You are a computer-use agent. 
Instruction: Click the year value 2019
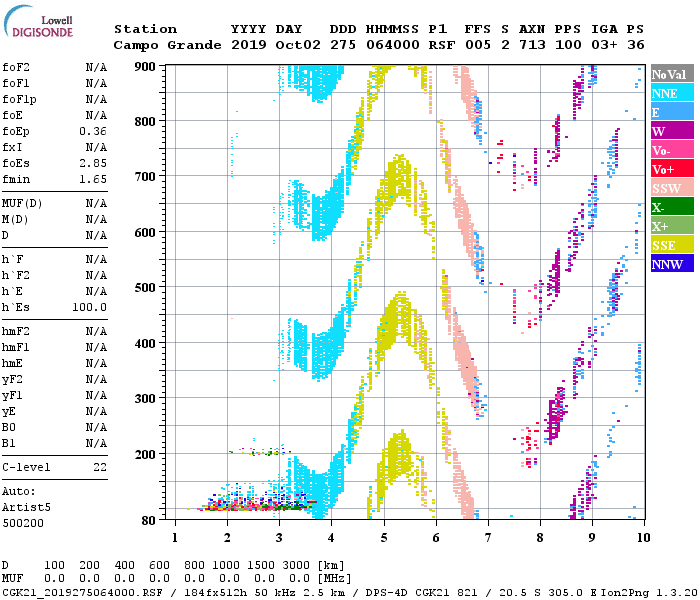(x=249, y=45)
